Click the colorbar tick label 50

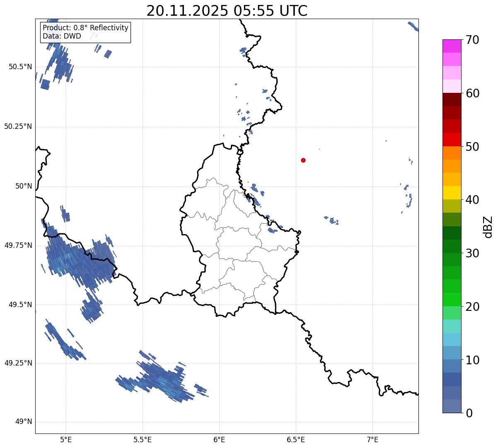(x=472, y=147)
